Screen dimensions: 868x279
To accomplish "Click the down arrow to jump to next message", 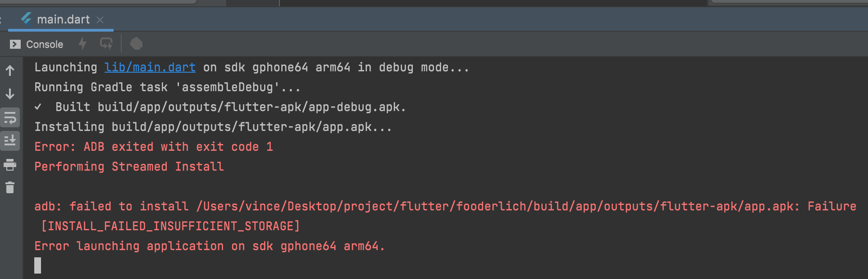I will click(10, 94).
